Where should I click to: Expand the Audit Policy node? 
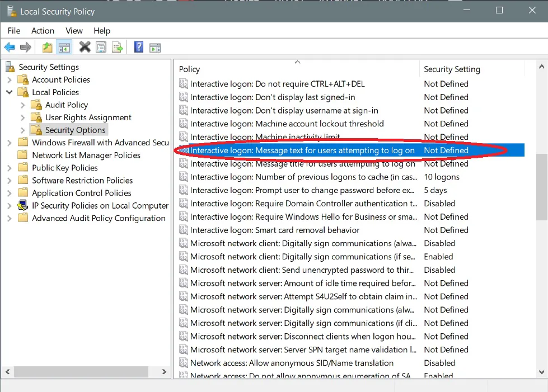pos(23,105)
